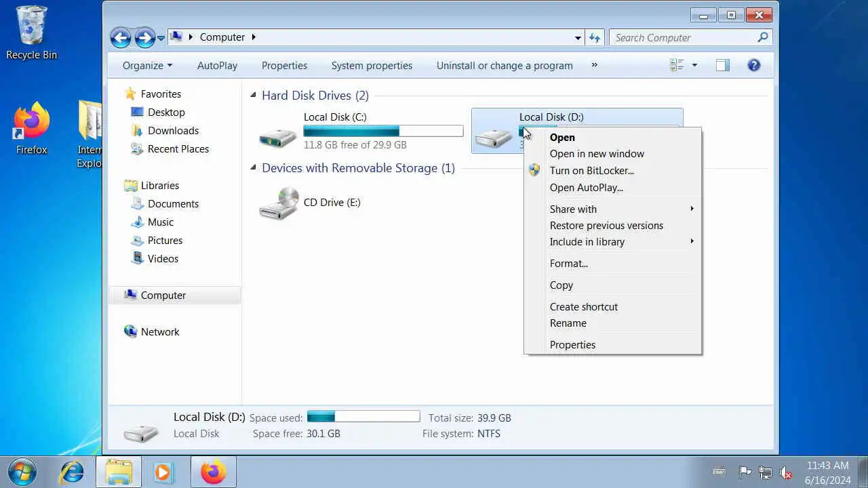Click the details pane space used bar
This screenshot has height=488, width=868.
click(x=363, y=416)
